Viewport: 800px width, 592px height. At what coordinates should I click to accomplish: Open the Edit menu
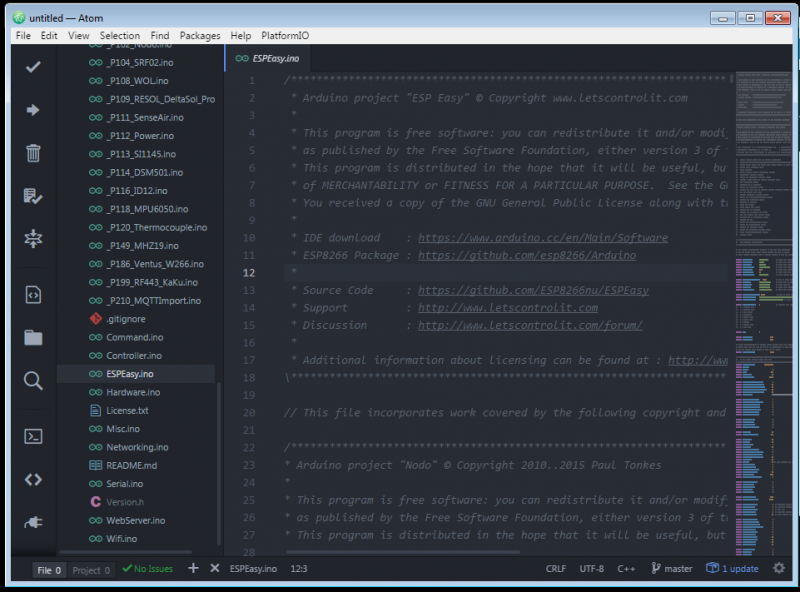point(49,35)
